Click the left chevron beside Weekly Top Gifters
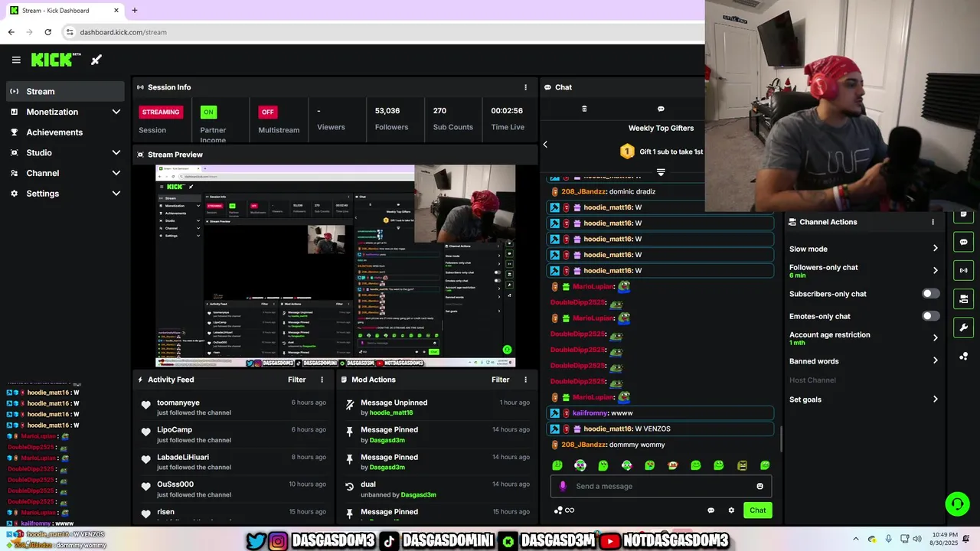Viewport: 980px width, 551px height. click(545, 144)
